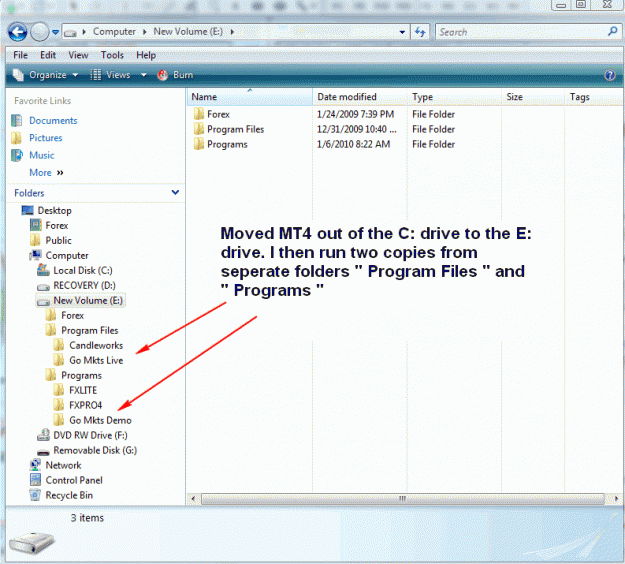Open the Help menu

tap(146, 55)
